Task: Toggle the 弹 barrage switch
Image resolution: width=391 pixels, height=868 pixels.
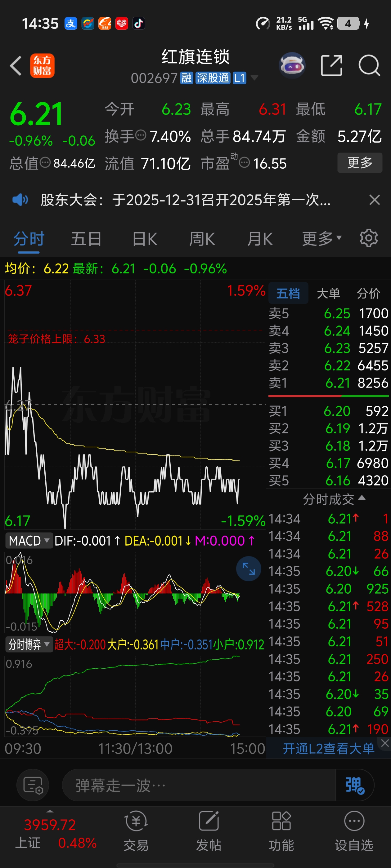Action: (x=355, y=785)
